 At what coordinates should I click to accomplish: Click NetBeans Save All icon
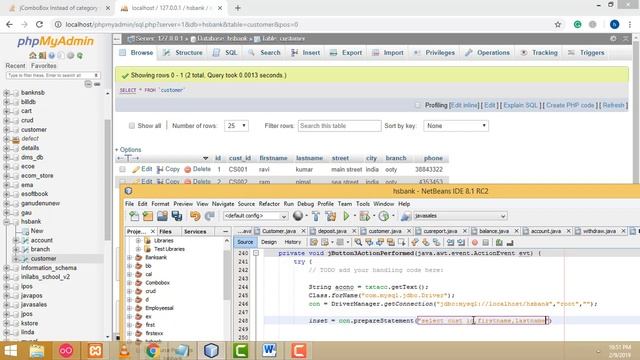pos(177,216)
